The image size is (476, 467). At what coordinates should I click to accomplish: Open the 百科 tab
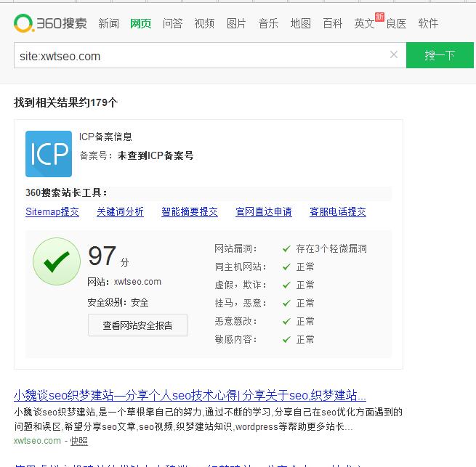(x=332, y=24)
